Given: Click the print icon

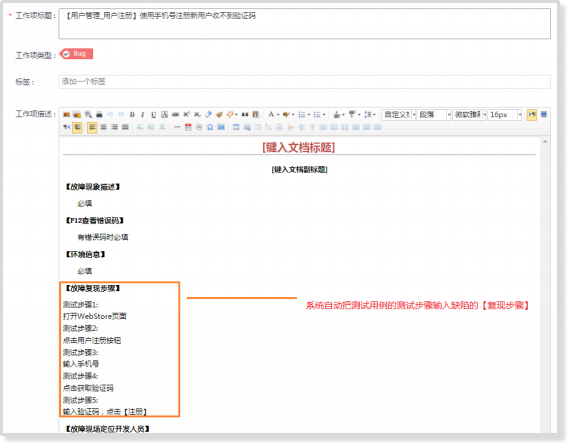Looking at the screenshot, I should 99,115.
